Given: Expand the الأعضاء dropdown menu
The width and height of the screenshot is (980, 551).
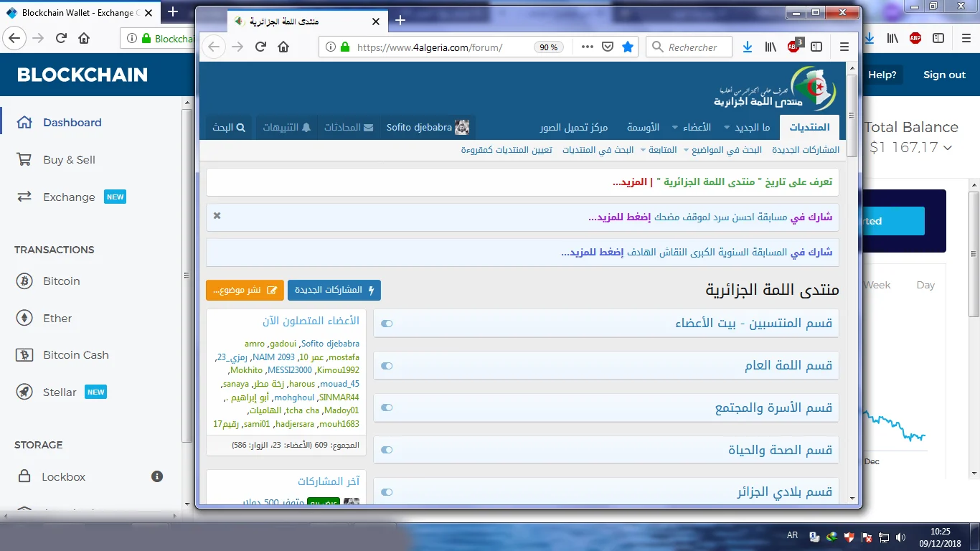Looking at the screenshot, I should (692, 127).
